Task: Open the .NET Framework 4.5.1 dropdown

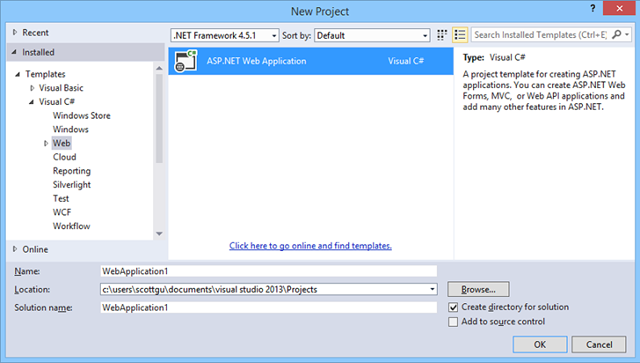Action: 225,36
